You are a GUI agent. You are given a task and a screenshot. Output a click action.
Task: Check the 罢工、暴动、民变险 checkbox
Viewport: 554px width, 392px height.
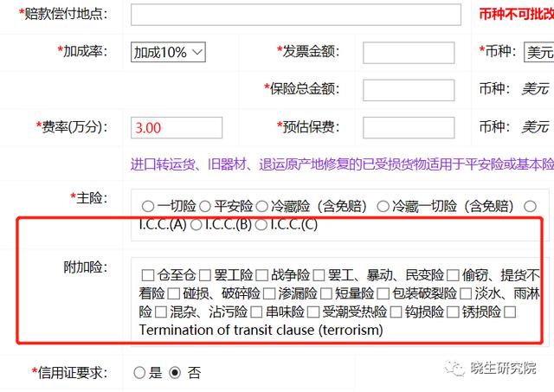click(x=319, y=275)
